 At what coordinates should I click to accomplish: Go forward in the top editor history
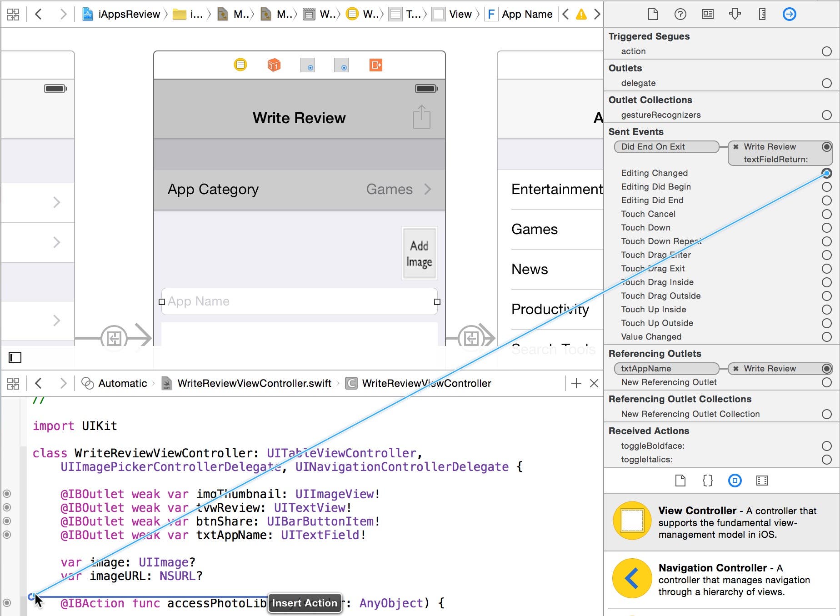(63, 14)
